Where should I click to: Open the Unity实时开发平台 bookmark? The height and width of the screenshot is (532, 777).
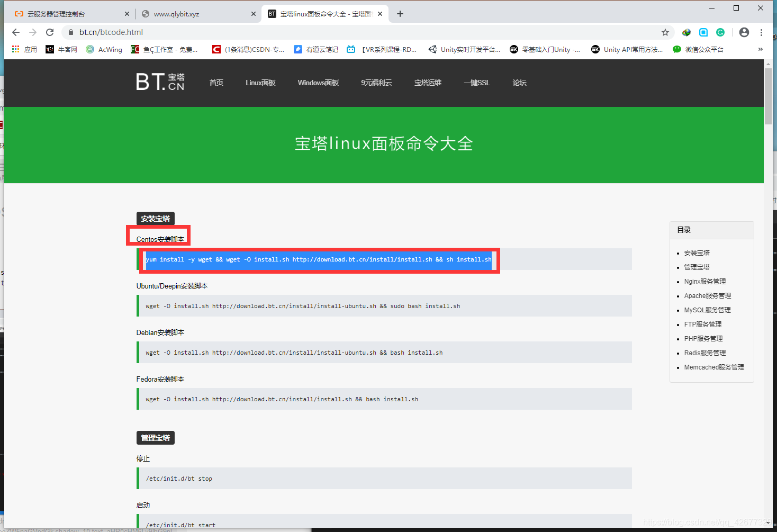click(x=464, y=49)
